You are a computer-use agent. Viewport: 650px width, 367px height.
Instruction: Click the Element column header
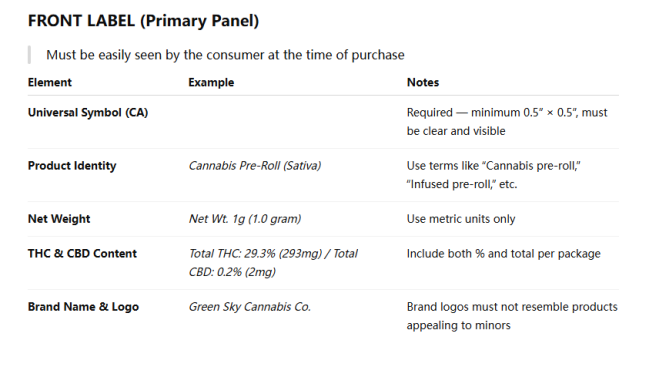tap(50, 83)
